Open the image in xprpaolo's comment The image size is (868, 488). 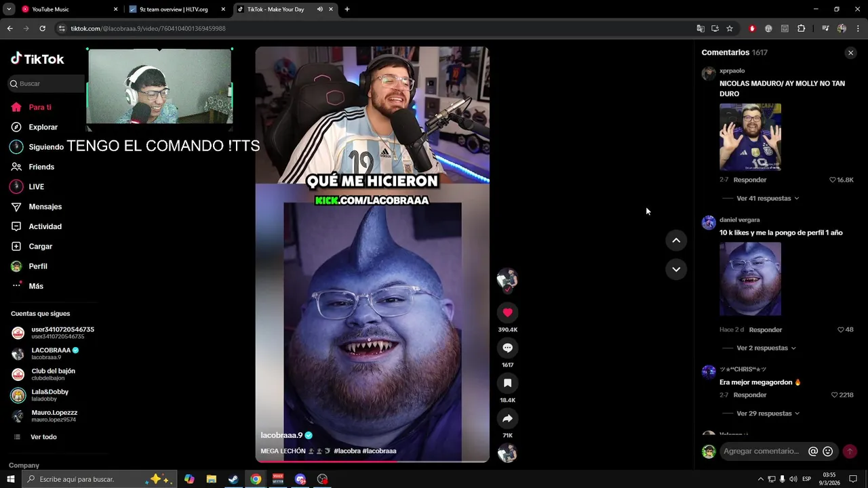pos(750,137)
